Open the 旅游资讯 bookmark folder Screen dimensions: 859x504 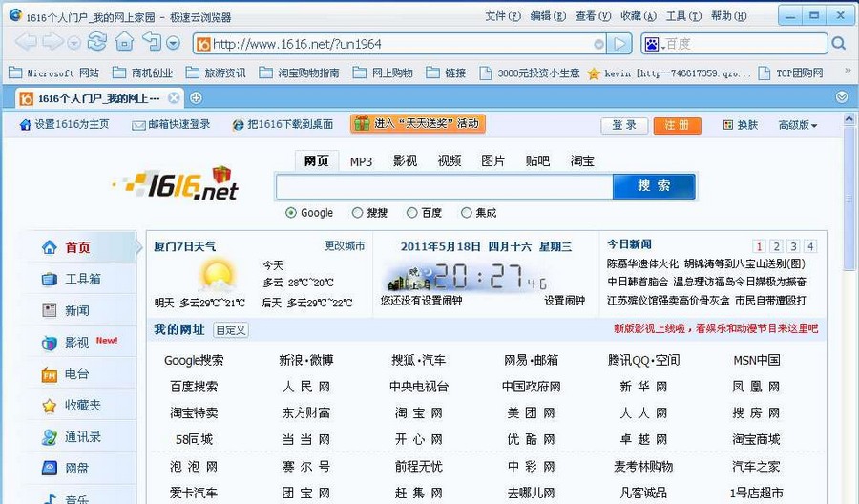pos(216,73)
